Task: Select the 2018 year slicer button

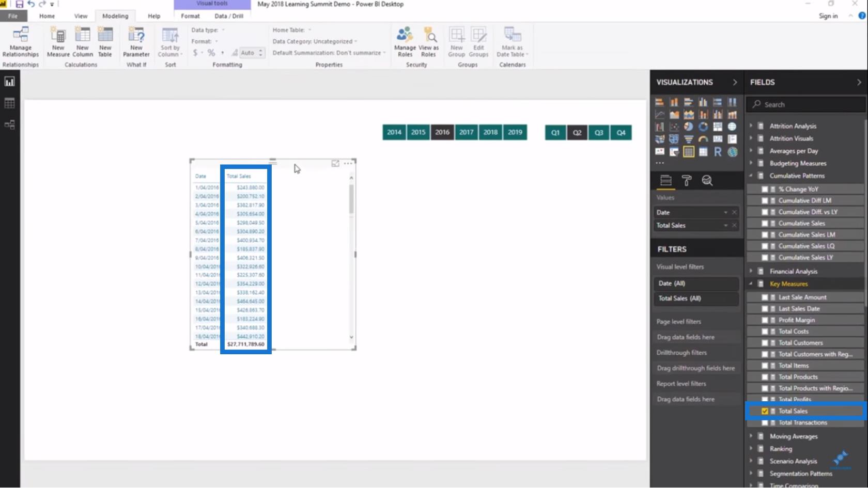Action: (x=490, y=132)
